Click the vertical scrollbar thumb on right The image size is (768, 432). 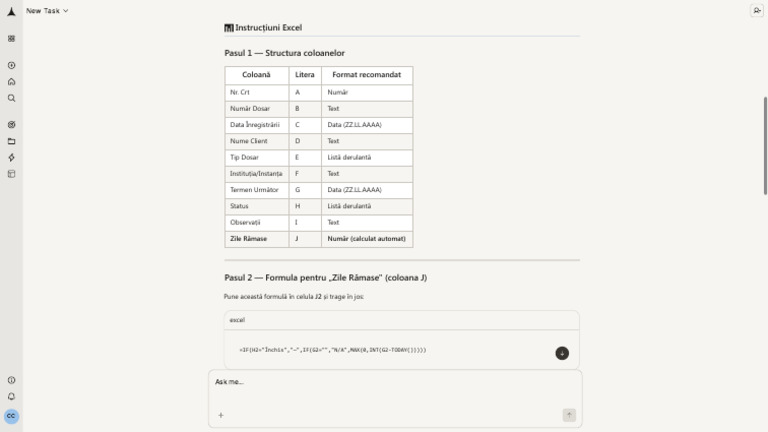point(765,146)
